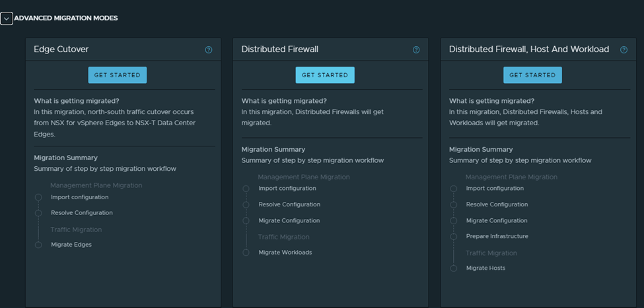
Task: Select the Migrate Hosts step circle
Action: point(453,268)
